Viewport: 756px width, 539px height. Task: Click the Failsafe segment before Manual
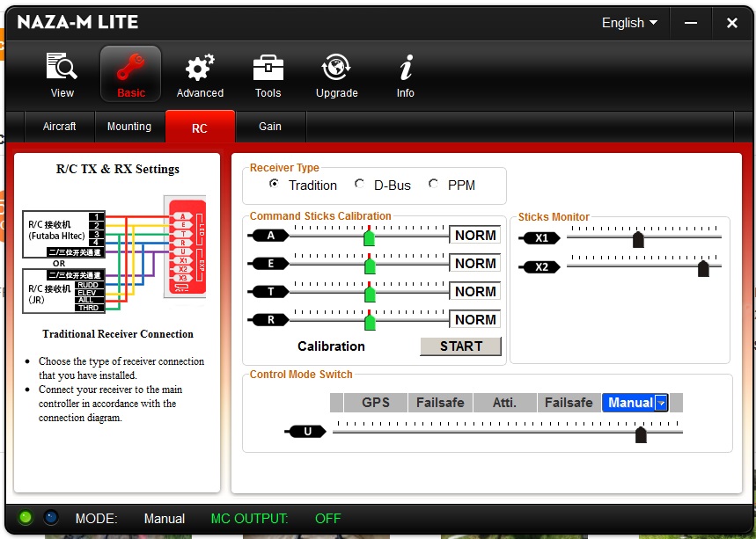(569, 403)
